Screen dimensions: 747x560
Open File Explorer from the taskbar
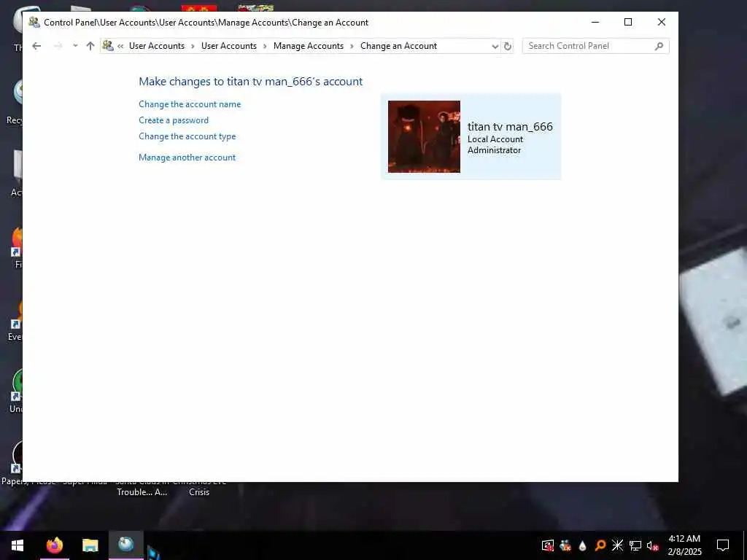pos(90,545)
